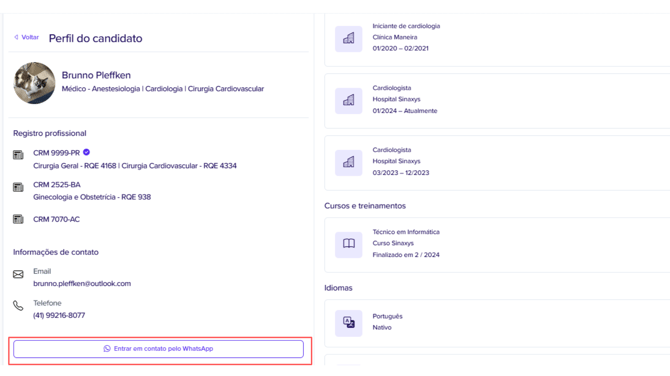Screen dimensions: 670x376
Task: Click the Técnico em Informática course title
Action: [406, 232]
